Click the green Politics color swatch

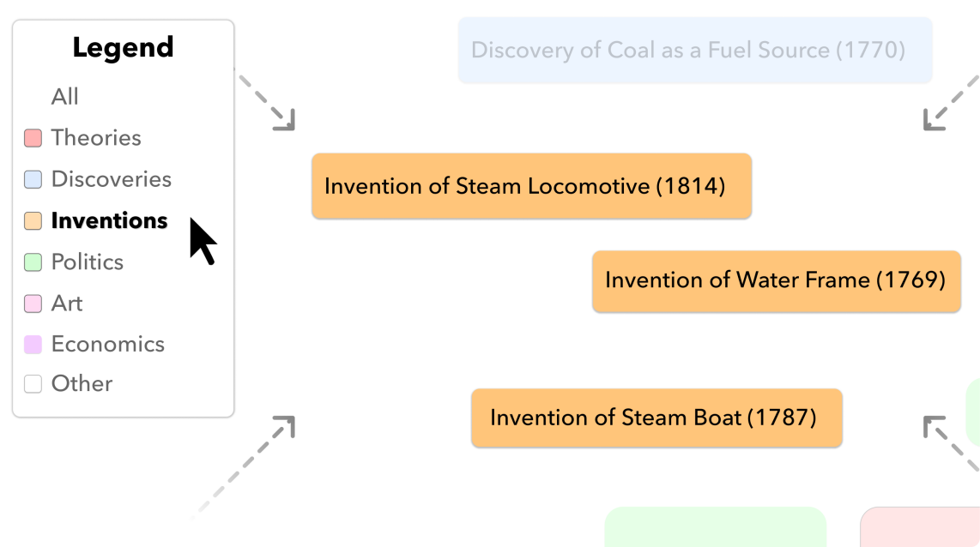click(x=33, y=262)
